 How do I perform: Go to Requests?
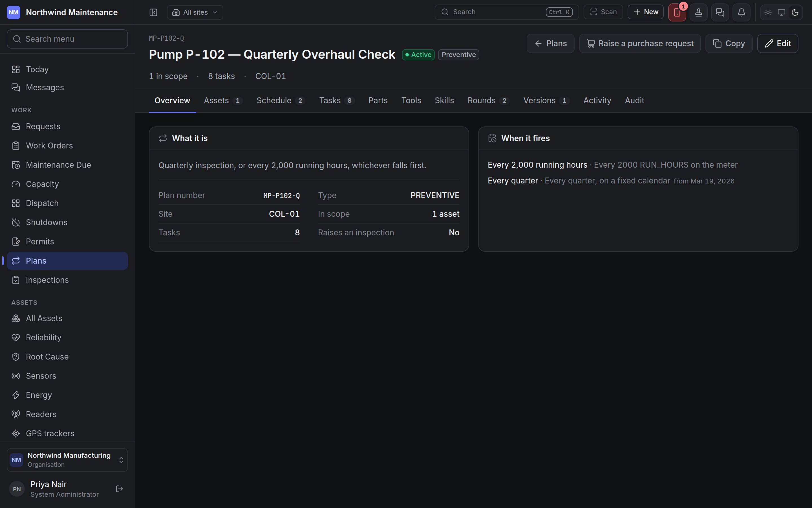click(x=67, y=126)
